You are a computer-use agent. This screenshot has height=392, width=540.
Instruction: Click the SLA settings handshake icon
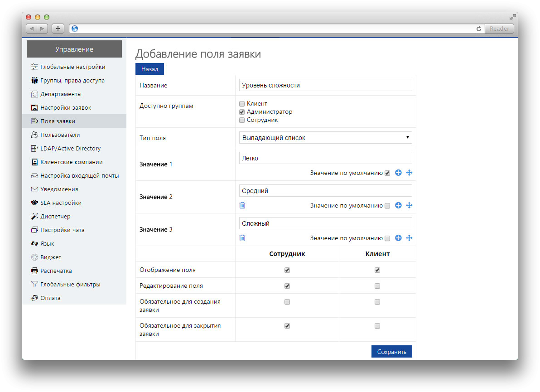[x=34, y=203]
